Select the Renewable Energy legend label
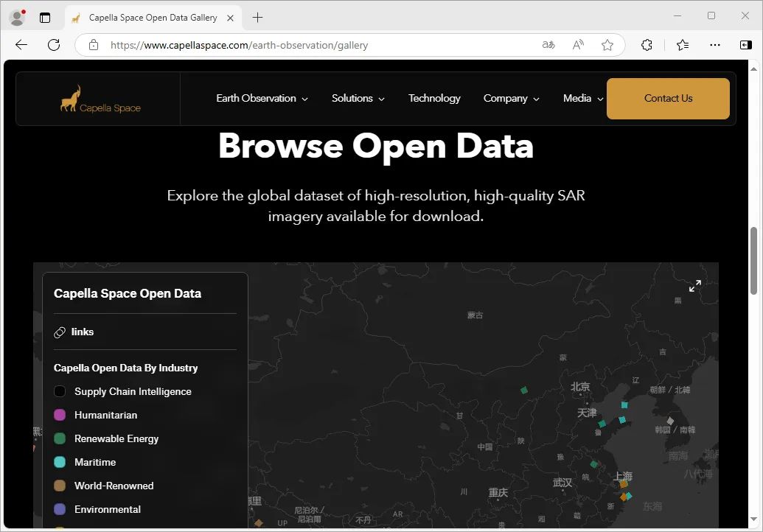Viewport: 763px width, 532px height. click(x=116, y=438)
